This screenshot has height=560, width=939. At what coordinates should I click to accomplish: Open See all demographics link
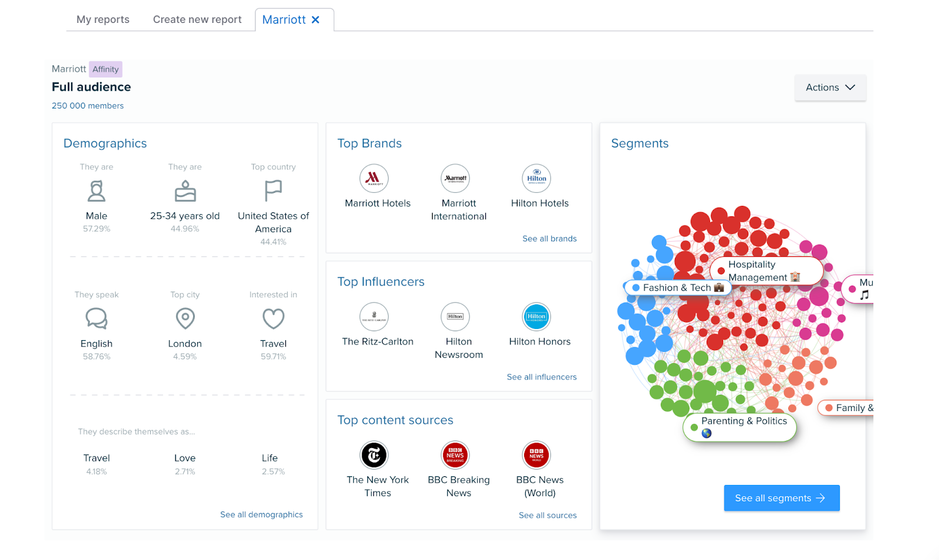(x=261, y=514)
